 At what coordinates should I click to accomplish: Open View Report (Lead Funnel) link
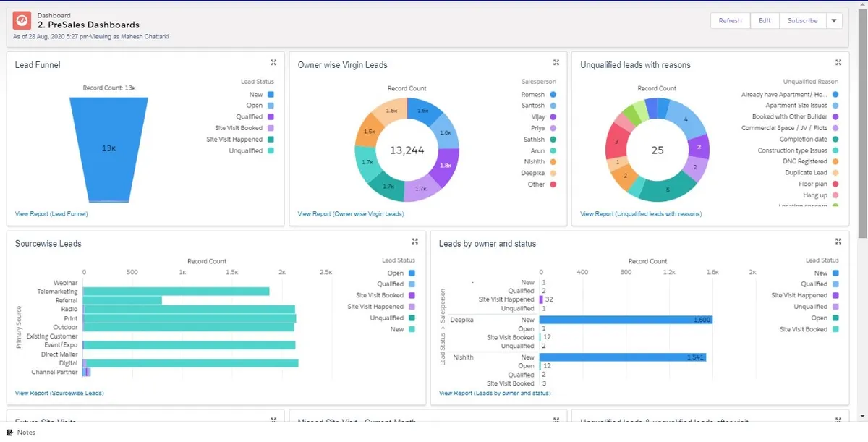51,214
